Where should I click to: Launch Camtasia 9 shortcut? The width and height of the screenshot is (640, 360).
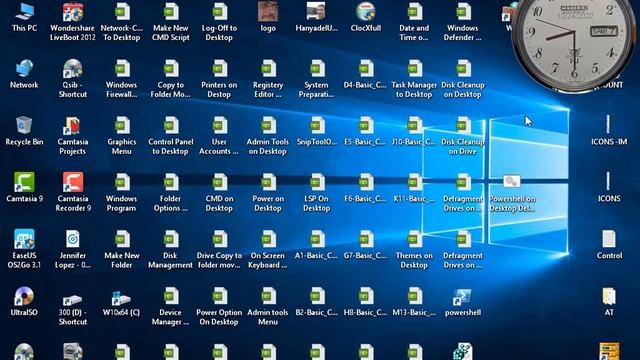click(x=24, y=182)
